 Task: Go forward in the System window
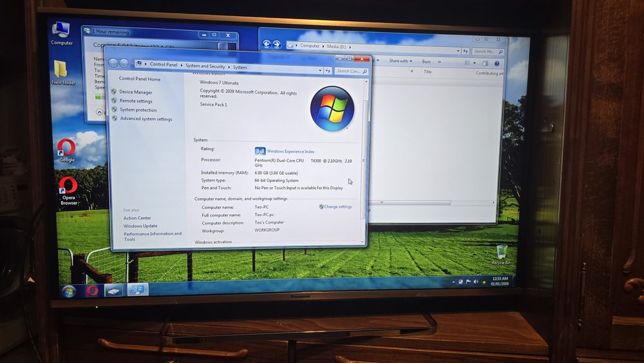[124, 63]
